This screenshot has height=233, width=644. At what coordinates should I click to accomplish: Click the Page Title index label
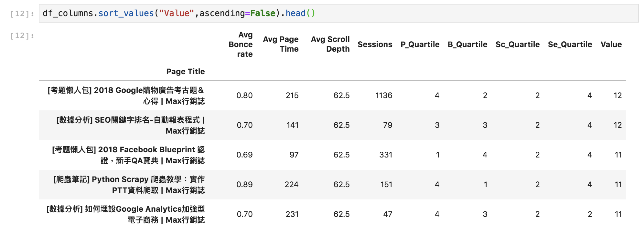pos(186,72)
